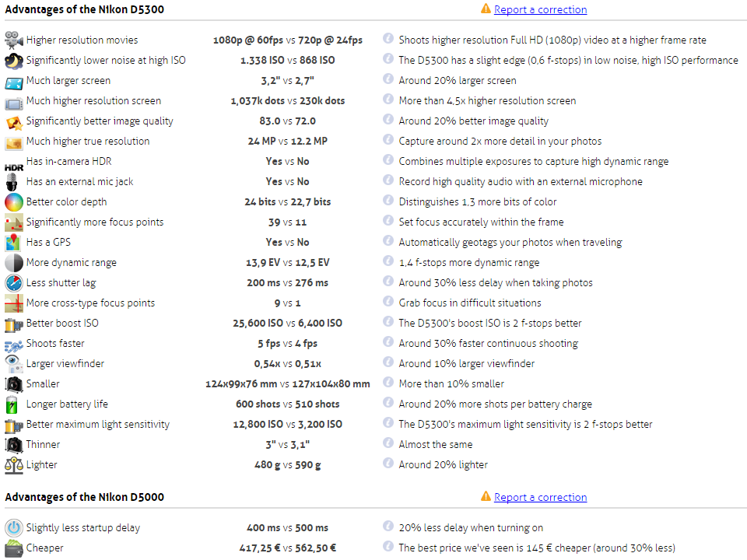The height and width of the screenshot is (560, 747).
Task: Click the moon icon for lower noise at high ISO
Action: (x=14, y=61)
